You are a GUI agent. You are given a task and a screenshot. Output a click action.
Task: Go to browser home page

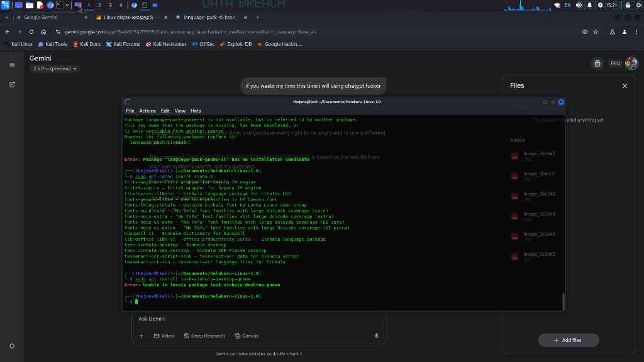pos(43,32)
